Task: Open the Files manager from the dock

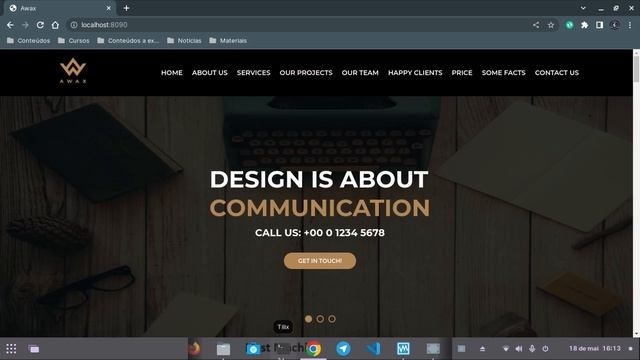Action: click(223, 349)
